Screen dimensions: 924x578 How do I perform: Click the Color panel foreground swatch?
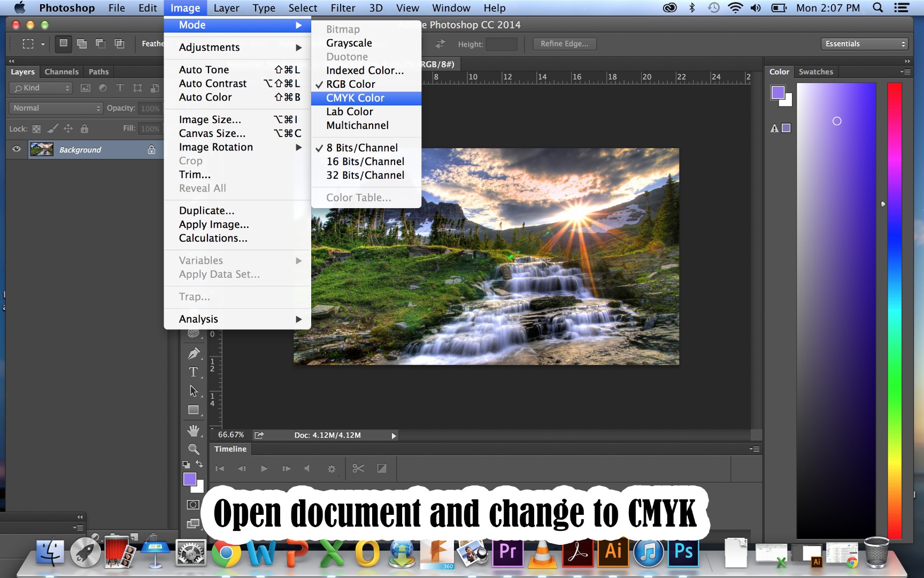pyautogui.click(x=778, y=93)
